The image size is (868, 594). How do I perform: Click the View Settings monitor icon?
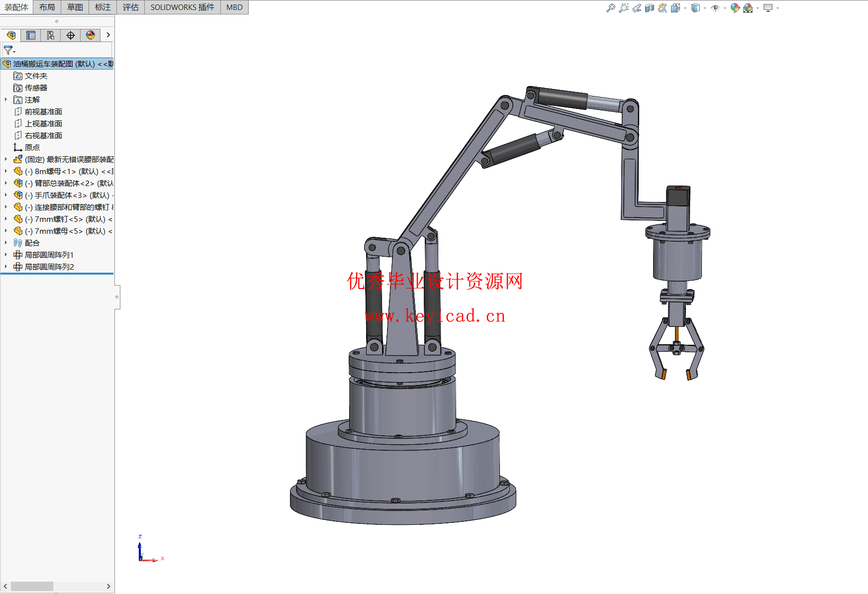pyautogui.click(x=768, y=8)
